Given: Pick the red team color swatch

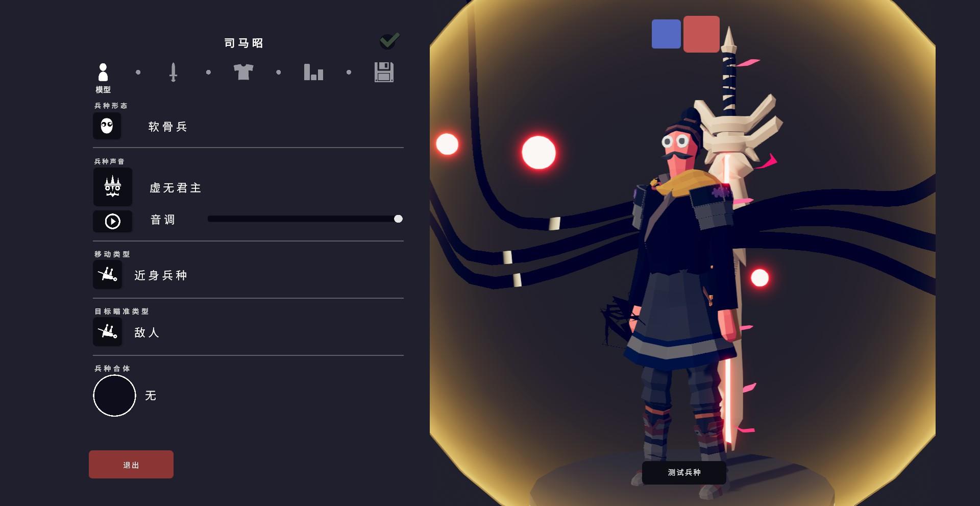Looking at the screenshot, I should (701, 34).
